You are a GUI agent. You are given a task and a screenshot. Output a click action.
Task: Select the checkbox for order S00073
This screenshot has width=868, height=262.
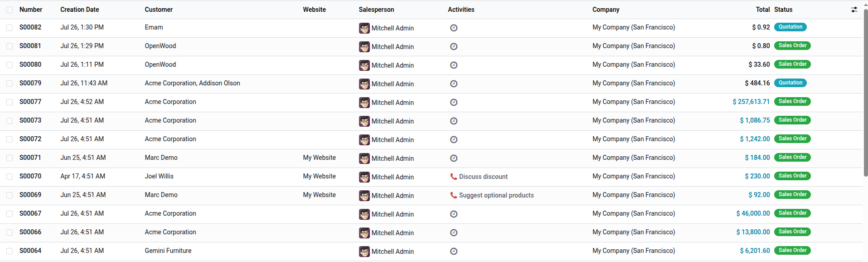10,121
